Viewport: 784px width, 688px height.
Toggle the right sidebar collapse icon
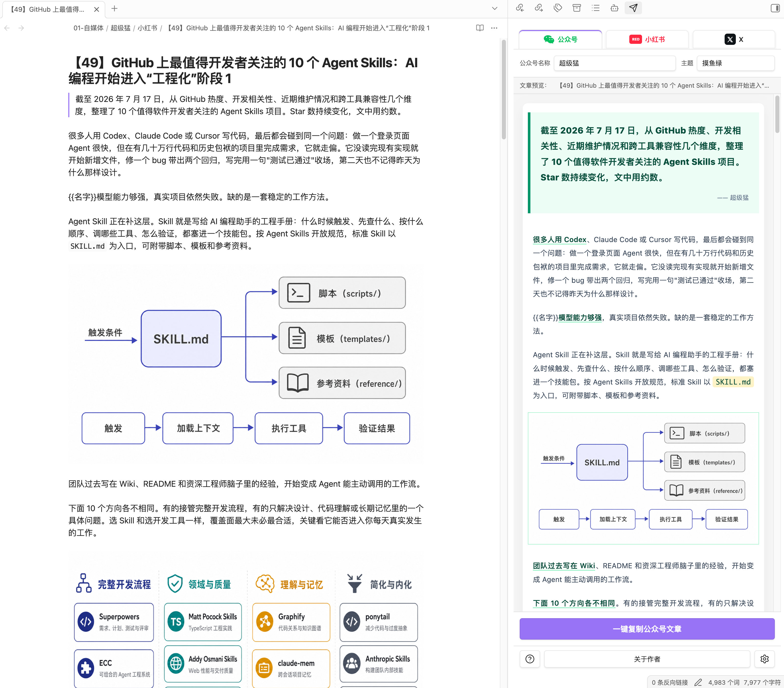[x=775, y=8]
